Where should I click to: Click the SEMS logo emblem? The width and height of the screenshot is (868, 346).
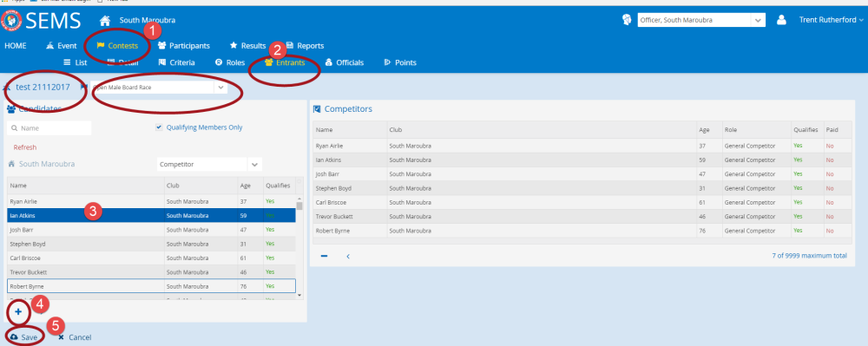[x=11, y=20]
